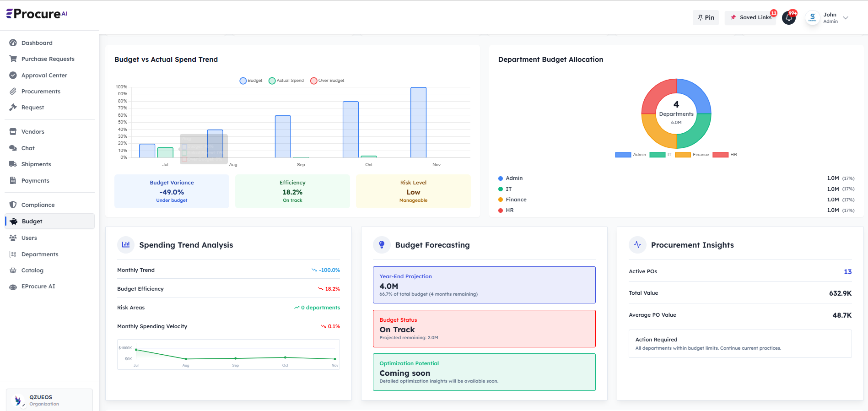
Task: Click the EProcure AI logo
Action: [x=37, y=14]
